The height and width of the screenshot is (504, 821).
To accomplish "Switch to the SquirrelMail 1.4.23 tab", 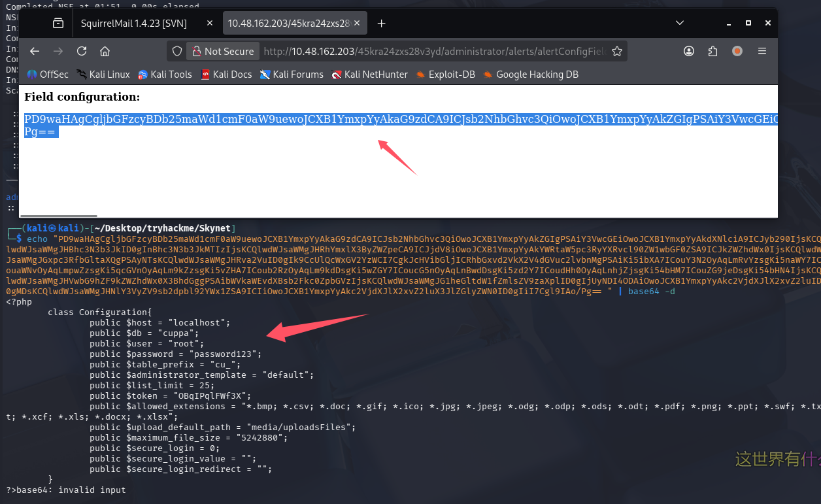I will click(134, 23).
